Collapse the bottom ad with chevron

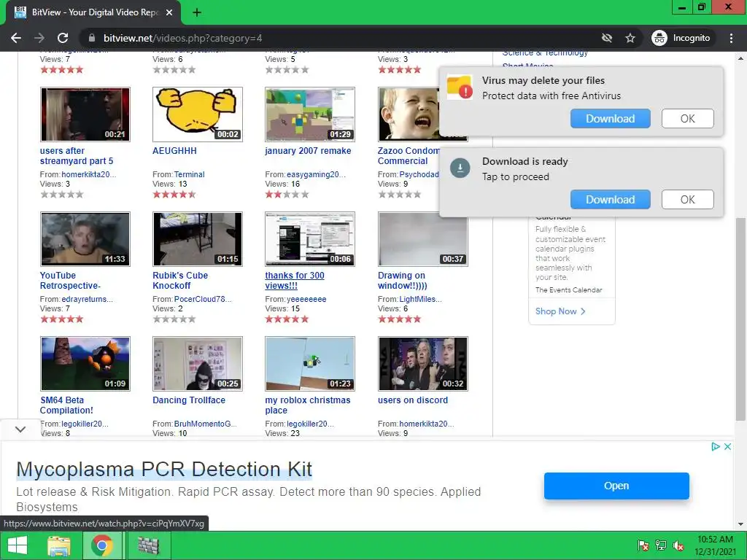[20, 429]
